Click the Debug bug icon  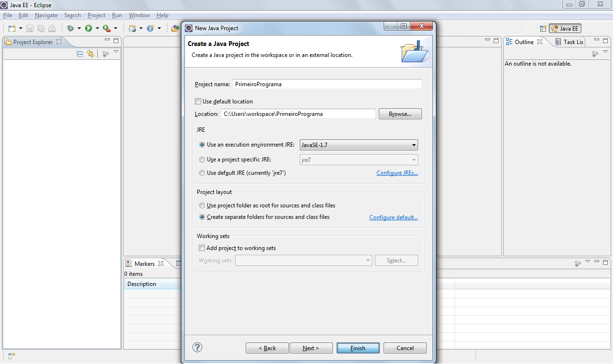(70, 28)
